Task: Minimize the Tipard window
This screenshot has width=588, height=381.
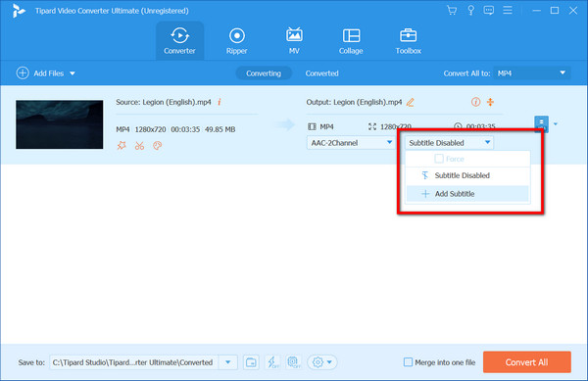Action: 537,11
